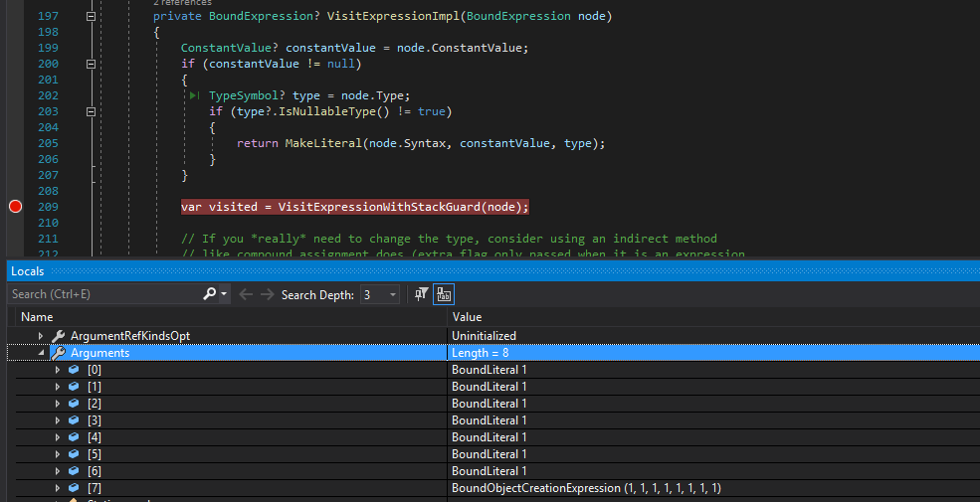Screen dimensions: 980x502
Task: Click the BoundObjectCreationExpression value of [7]
Action: (586, 488)
